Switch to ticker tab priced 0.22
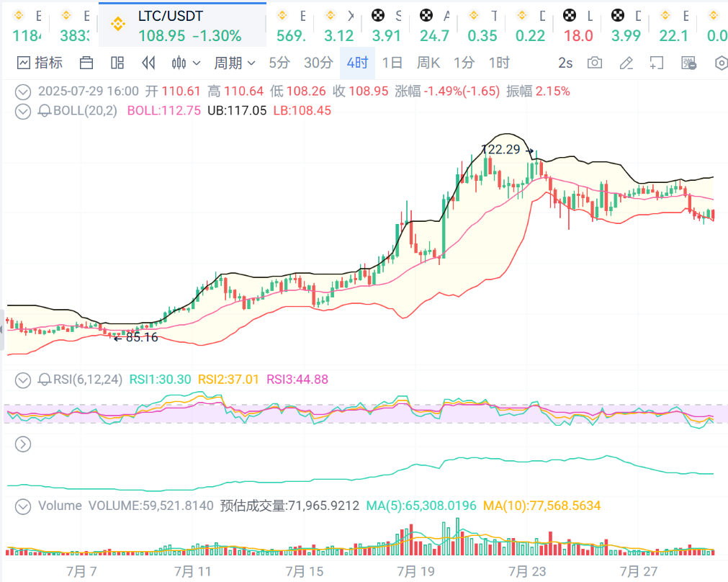The width and height of the screenshot is (728, 582). 530,25
